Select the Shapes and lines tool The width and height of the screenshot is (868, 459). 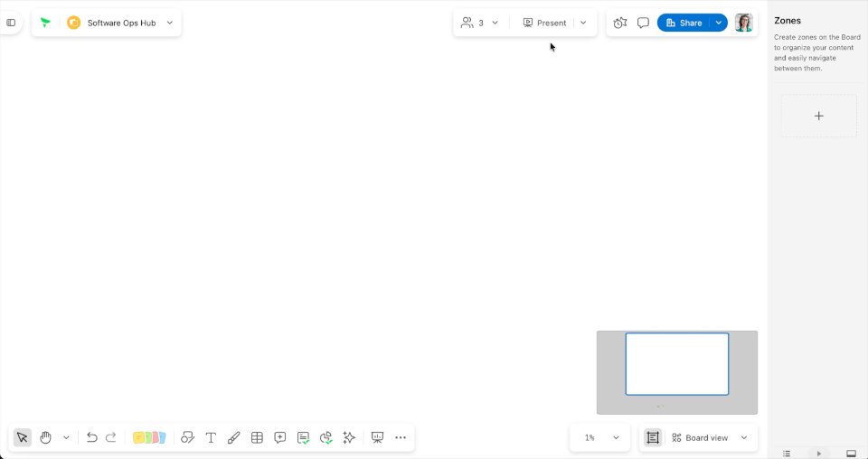pyautogui.click(x=188, y=437)
